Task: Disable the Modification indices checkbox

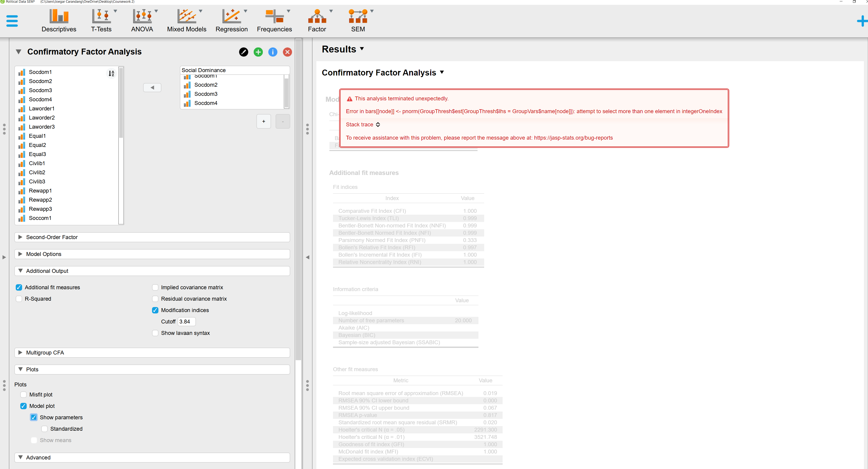Action: (x=155, y=310)
